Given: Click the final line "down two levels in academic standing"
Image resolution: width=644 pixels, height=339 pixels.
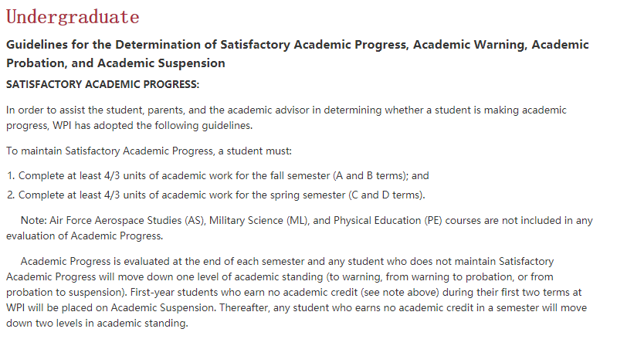Looking at the screenshot, I should click(x=97, y=324).
